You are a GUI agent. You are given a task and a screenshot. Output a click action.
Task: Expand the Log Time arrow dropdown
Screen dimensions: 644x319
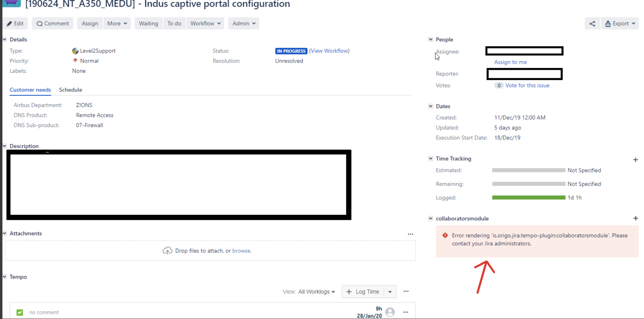pos(390,292)
